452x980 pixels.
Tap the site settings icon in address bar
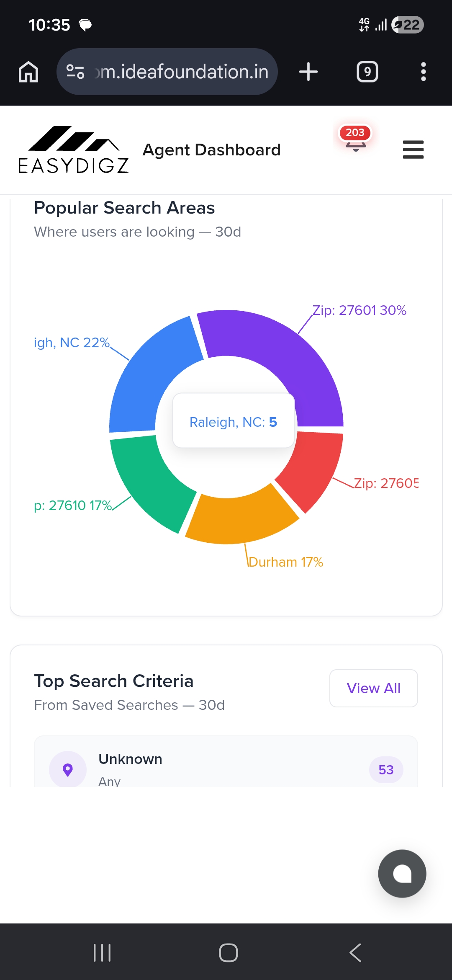(x=75, y=72)
